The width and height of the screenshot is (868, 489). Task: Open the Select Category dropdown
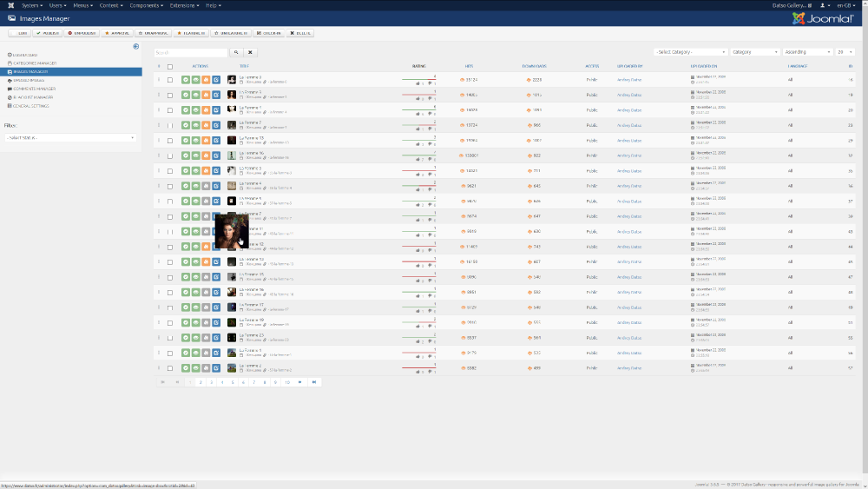pyautogui.click(x=690, y=52)
